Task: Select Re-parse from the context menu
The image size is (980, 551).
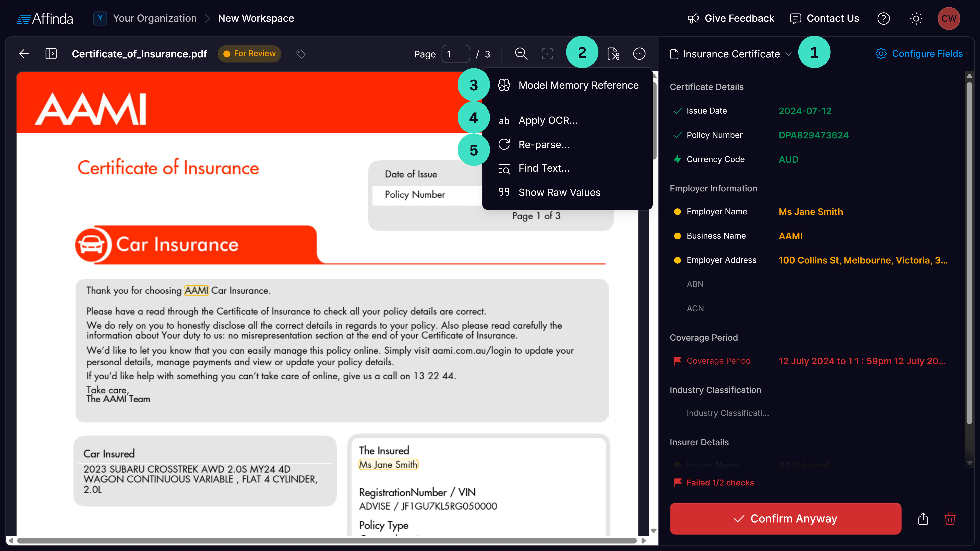Action: coord(544,144)
